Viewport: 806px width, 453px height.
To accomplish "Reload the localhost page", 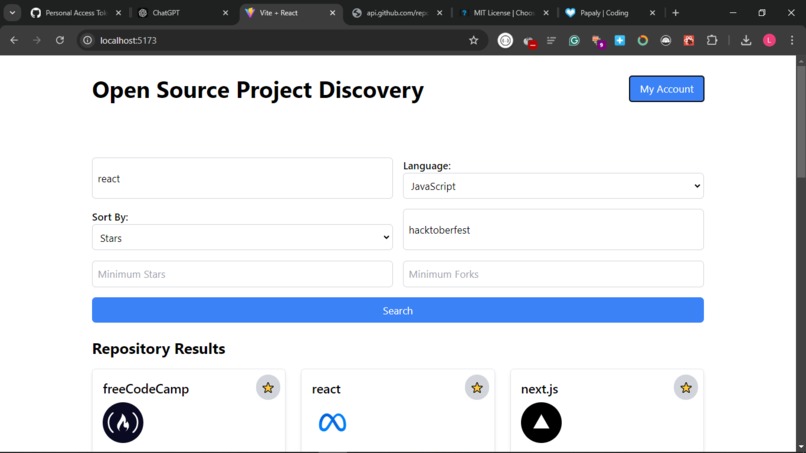I will click(60, 40).
